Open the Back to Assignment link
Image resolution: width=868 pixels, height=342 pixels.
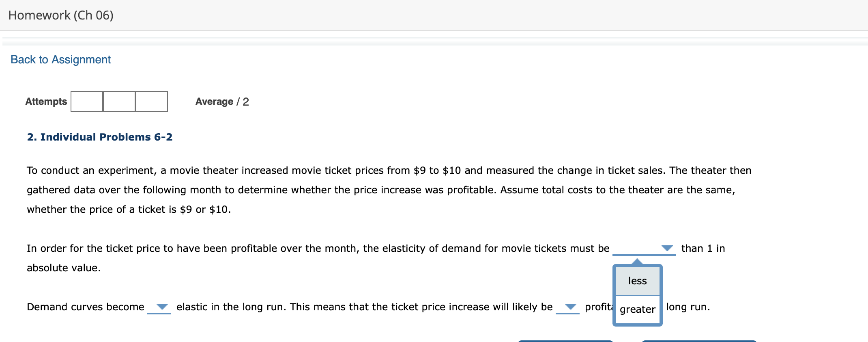click(60, 59)
